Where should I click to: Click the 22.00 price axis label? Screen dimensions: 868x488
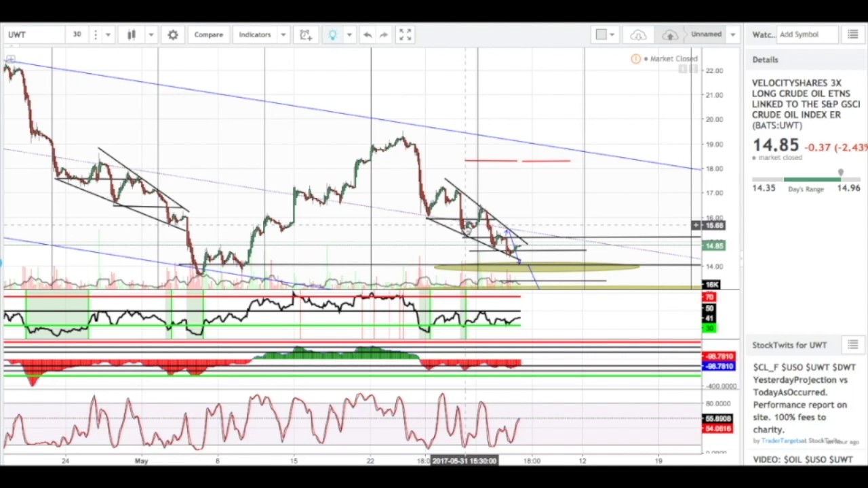[714, 70]
